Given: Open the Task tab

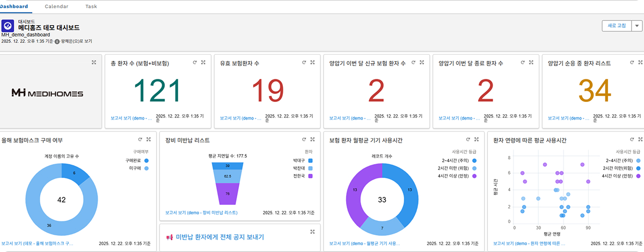Looking at the screenshot, I should click(x=91, y=6).
